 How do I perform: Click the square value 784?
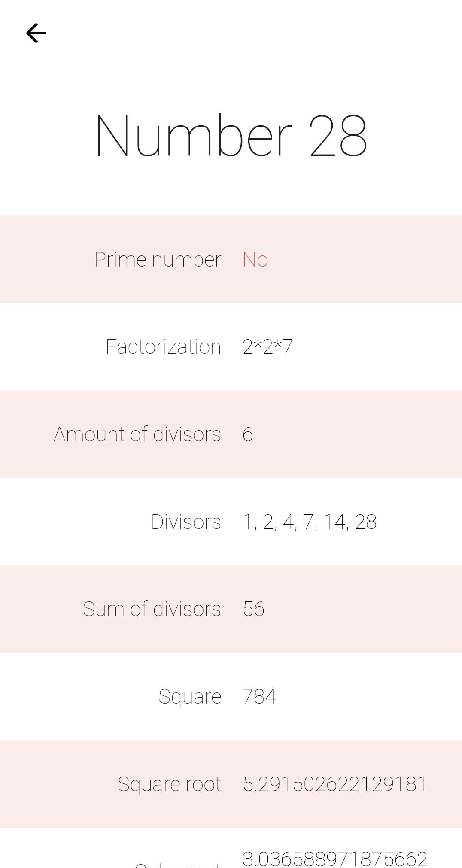tap(259, 696)
